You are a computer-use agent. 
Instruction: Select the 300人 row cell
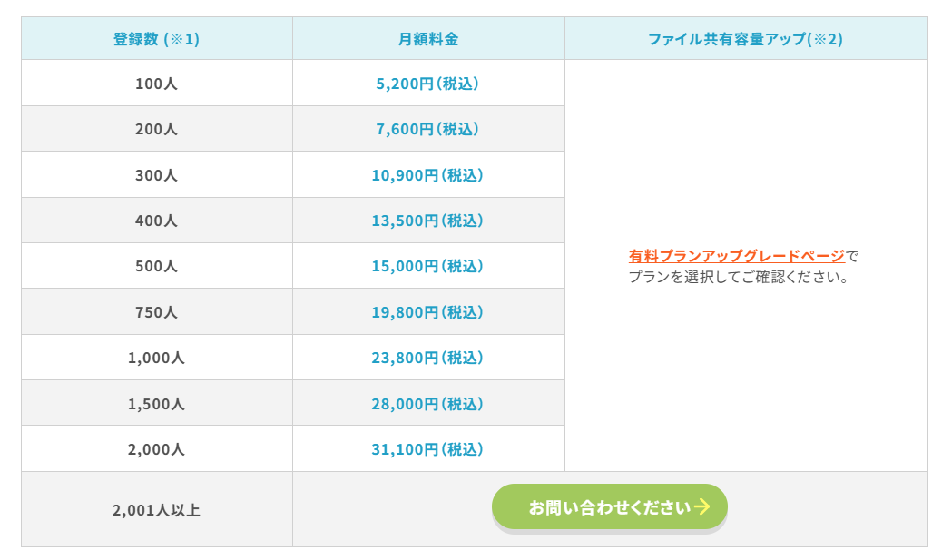tap(156, 175)
